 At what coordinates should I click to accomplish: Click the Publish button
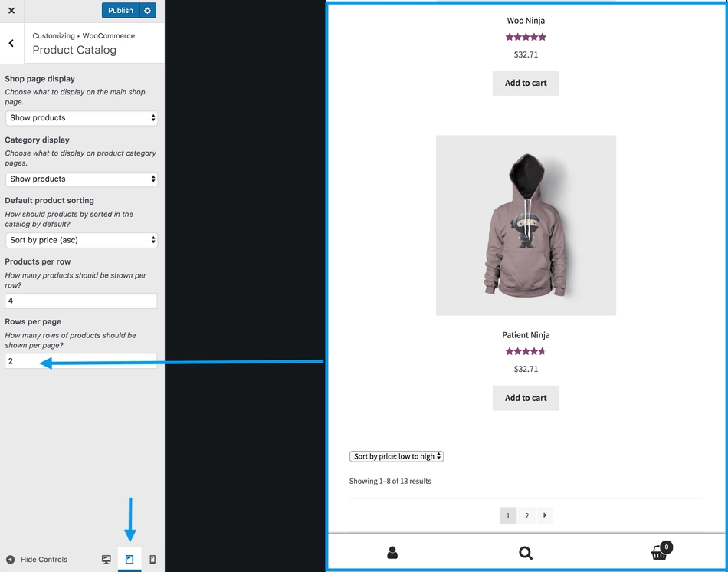[x=120, y=10]
